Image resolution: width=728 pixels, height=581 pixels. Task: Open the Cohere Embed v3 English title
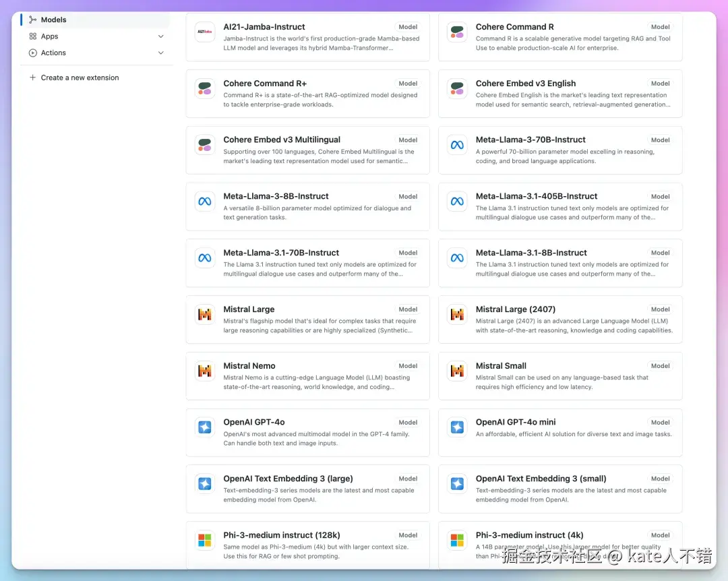tap(526, 84)
